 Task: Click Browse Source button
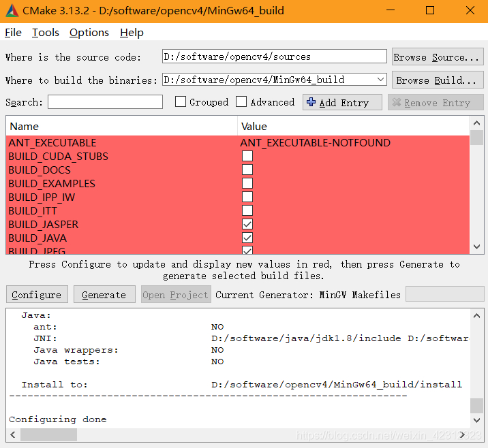pyautogui.click(x=438, y=57)
